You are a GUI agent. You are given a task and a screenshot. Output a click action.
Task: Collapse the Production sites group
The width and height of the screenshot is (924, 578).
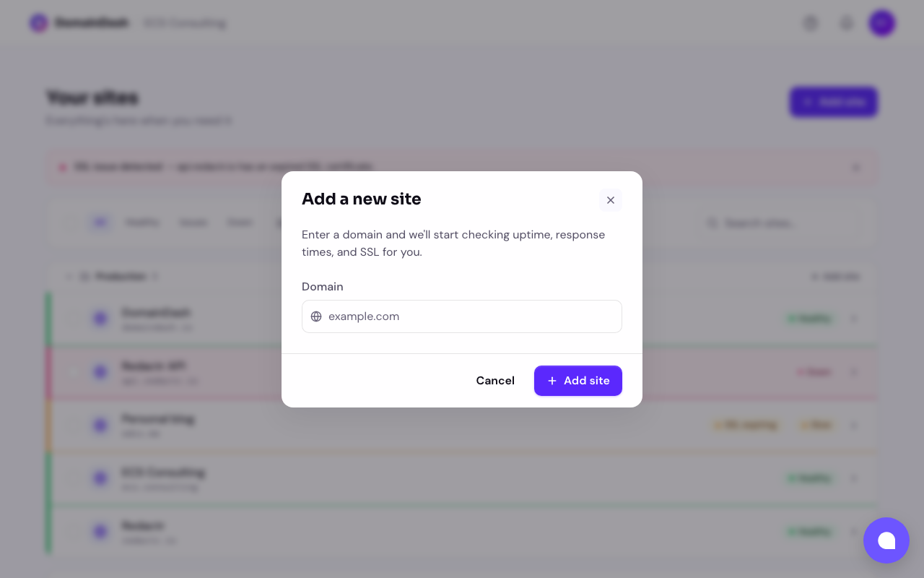click(x=69, y=276)
